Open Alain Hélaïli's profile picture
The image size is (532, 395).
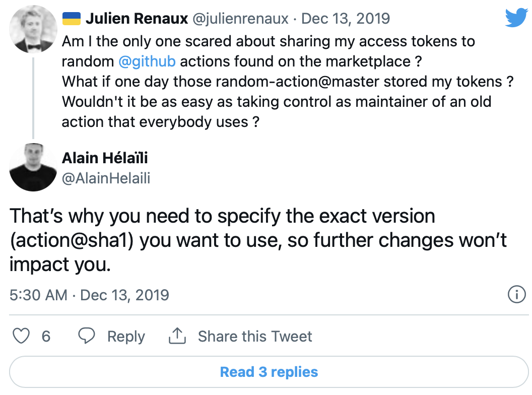[33, 168]
